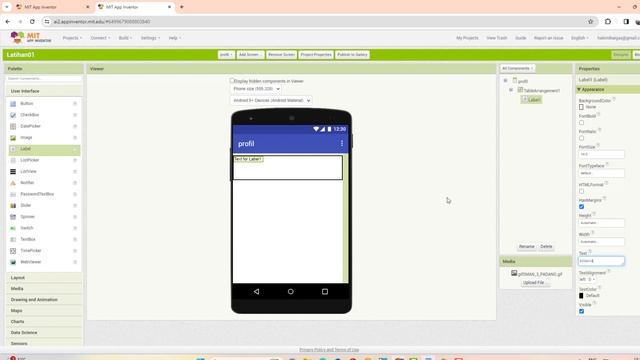Open the Phone size dropdown
This screenshot has height=360, width=640.
pos(256,89)
